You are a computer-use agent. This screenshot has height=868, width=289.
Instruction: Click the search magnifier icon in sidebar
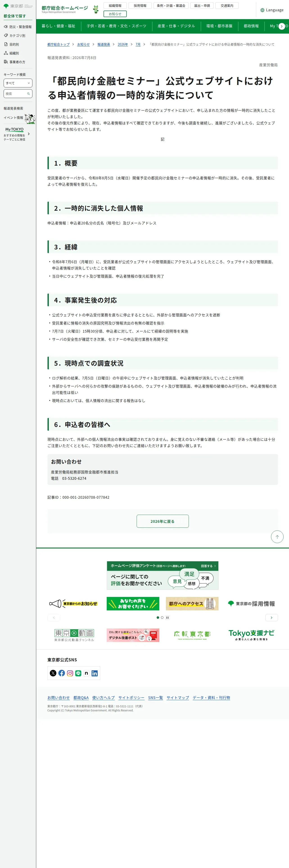click(x=29, y=94)
